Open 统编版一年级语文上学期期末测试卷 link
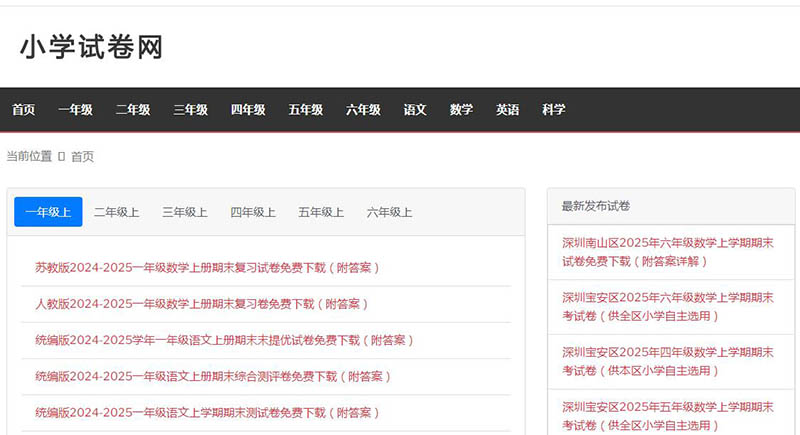 [x=207, y=413]
